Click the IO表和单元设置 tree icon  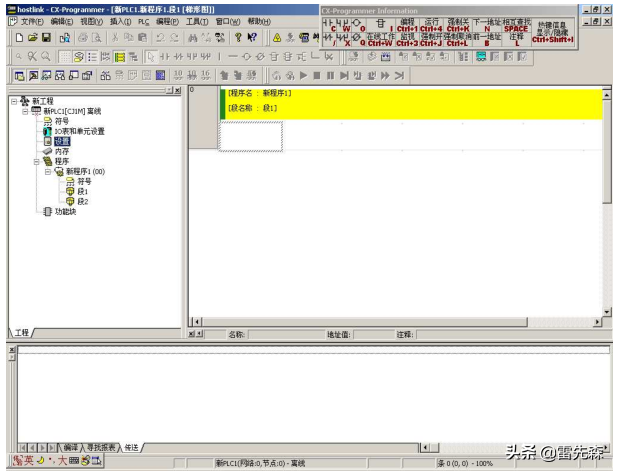click(47, 131)
